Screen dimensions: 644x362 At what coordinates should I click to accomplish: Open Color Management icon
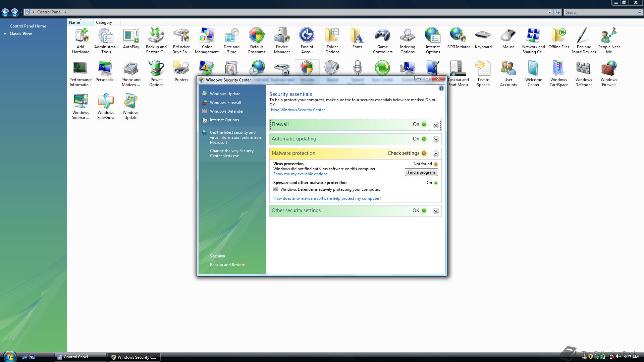[x=207, y=41]
